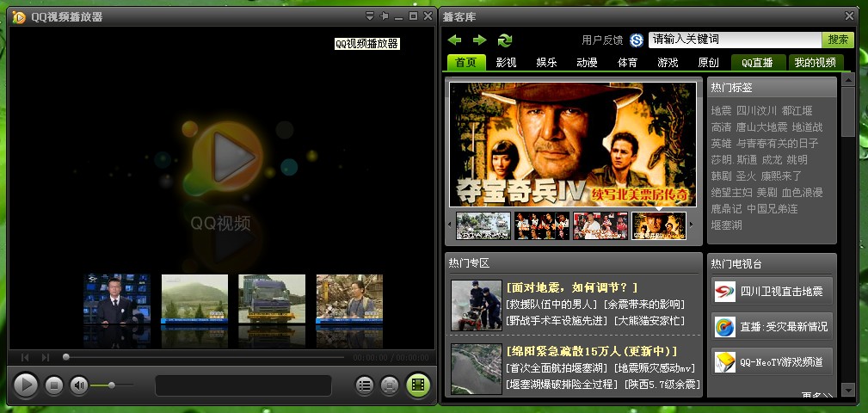Show next banner thumbnails with right arrow
This screenshot has width=868, height=413.
[691, 225]
